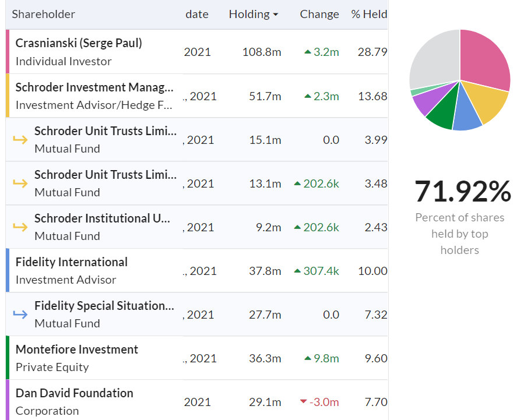The width and height of the screenshot is (524, 420).
Task: Sort by the Holding column header
Action: pos(254,15)
